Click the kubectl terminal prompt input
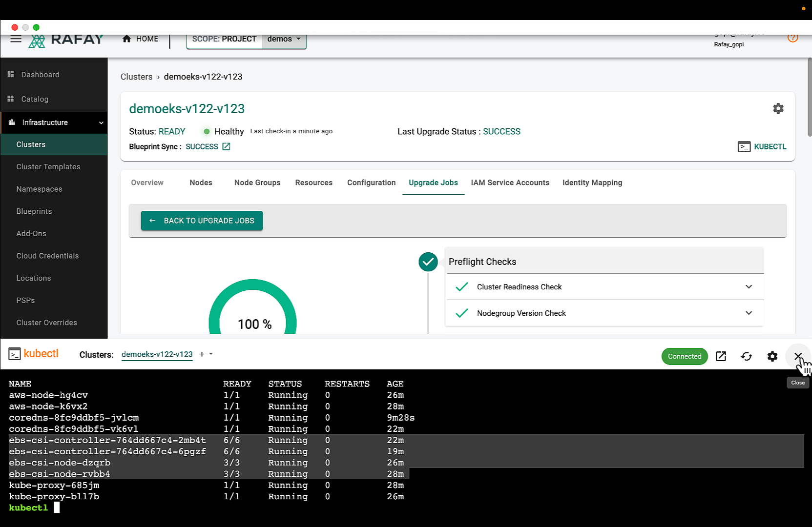This screenshot has height=527, width=812. pos(57,507)
